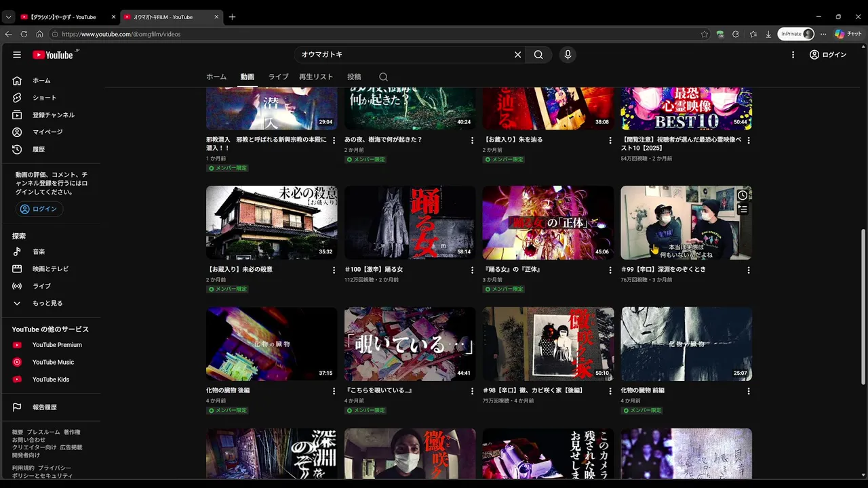Open the YouTube settings three-dot menu
Viewport: 868px width, 488px height.
click(x=793, y=55)
